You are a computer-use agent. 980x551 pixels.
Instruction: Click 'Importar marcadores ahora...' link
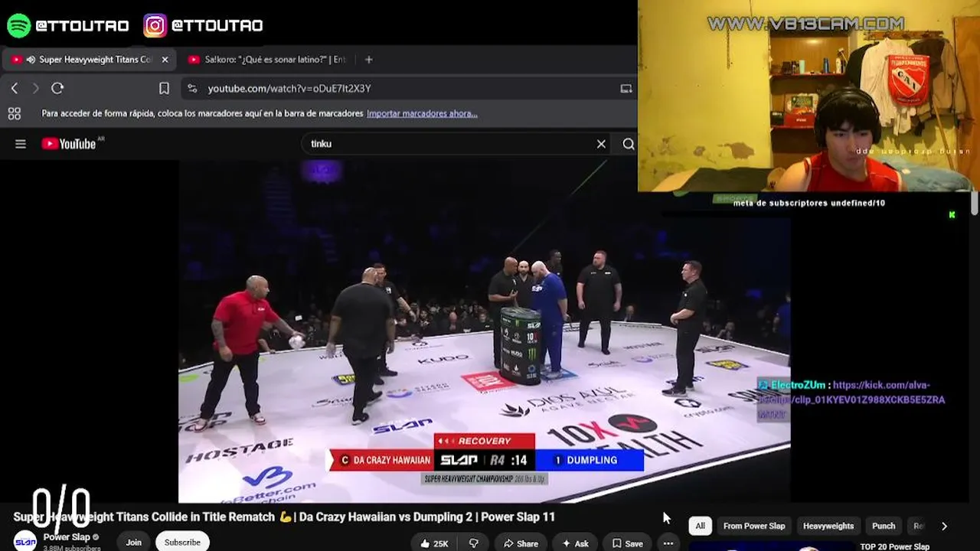point(422,113)
